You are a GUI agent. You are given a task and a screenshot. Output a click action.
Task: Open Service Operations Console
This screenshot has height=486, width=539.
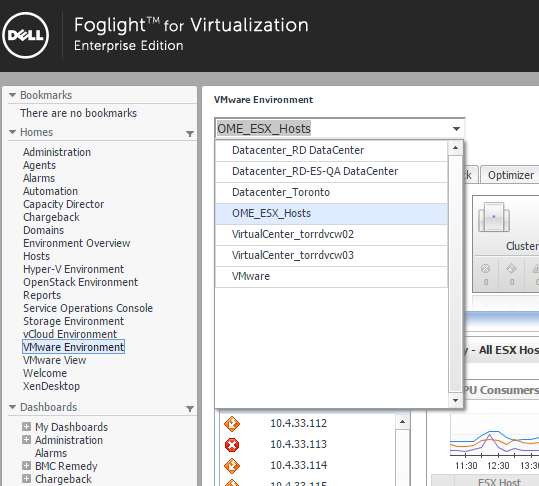coord(88,308)
